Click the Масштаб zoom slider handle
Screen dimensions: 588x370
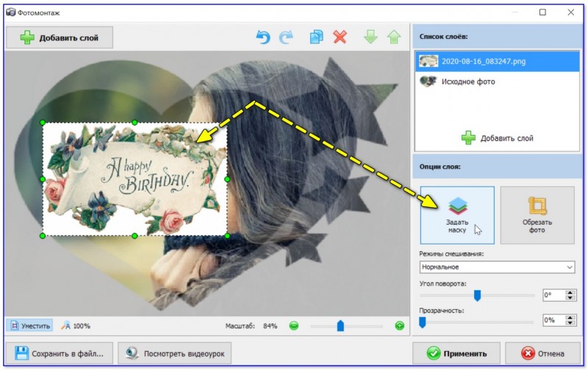point(340,326)
